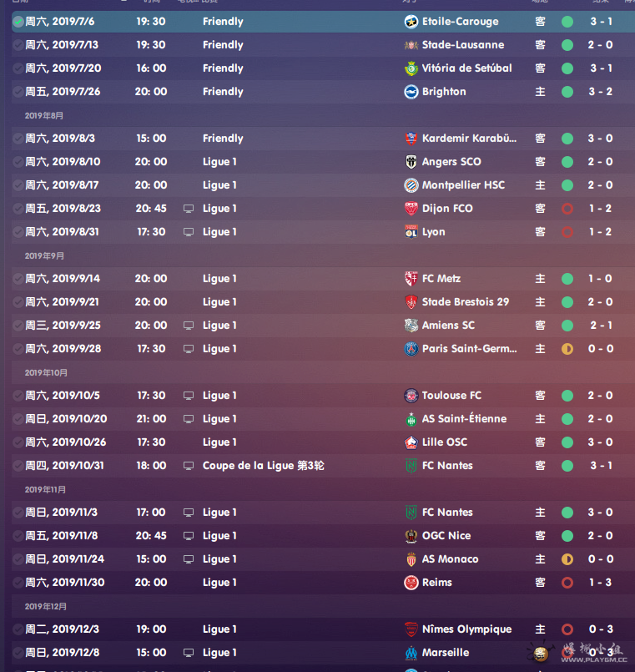Viewport: 635px width, 672px height.
Task: Toggle the check circle for the 2019/12/3 match
Action: click(18, 629)
